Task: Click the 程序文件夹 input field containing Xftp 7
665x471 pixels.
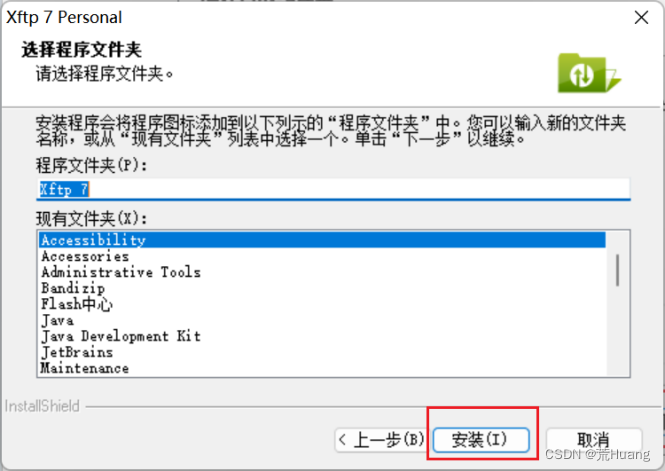Action: click(x=333, y=189)
